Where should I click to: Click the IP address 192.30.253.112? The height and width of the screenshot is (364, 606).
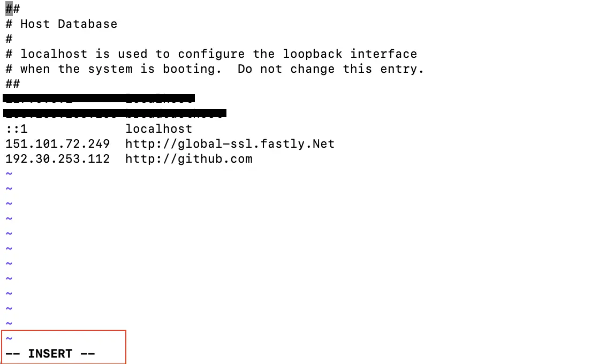[x=58, y=159]
